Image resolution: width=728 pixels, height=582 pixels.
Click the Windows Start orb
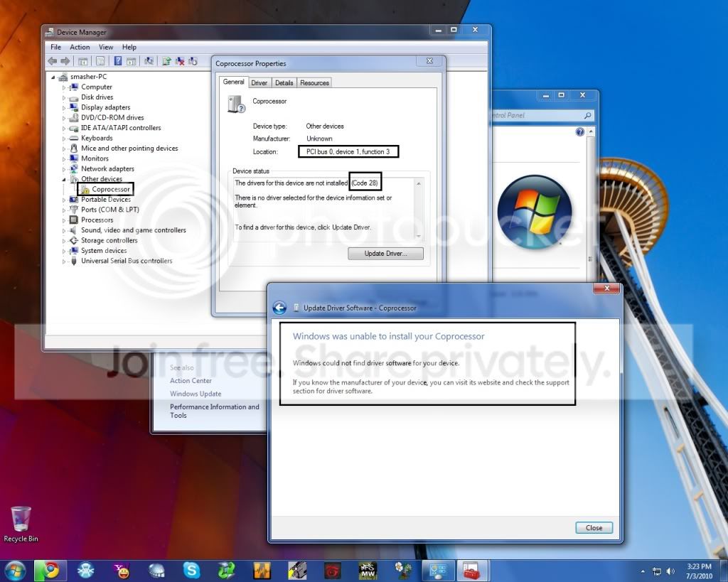(x=14, y=571)
